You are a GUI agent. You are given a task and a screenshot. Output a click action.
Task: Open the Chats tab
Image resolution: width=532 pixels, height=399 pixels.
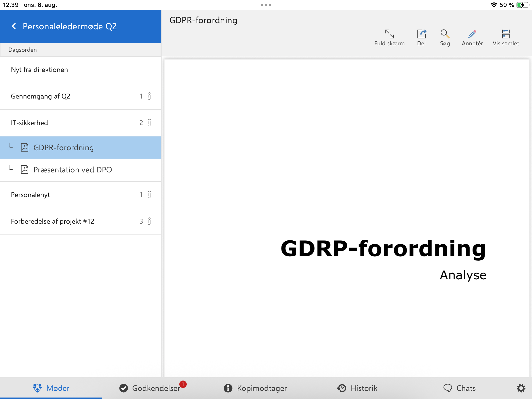tap(459, 388)
